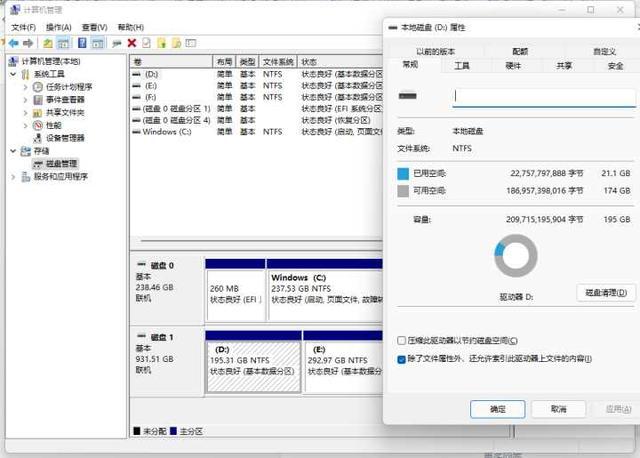Open the 操作(A) menu

point(58,27)
